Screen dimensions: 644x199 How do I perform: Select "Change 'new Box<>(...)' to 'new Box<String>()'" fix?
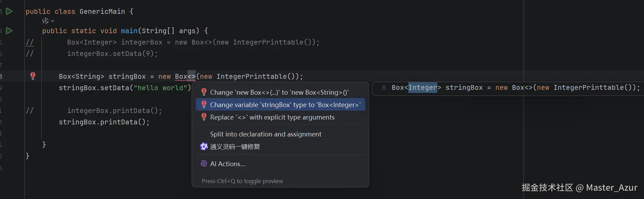tap(279, 92)
